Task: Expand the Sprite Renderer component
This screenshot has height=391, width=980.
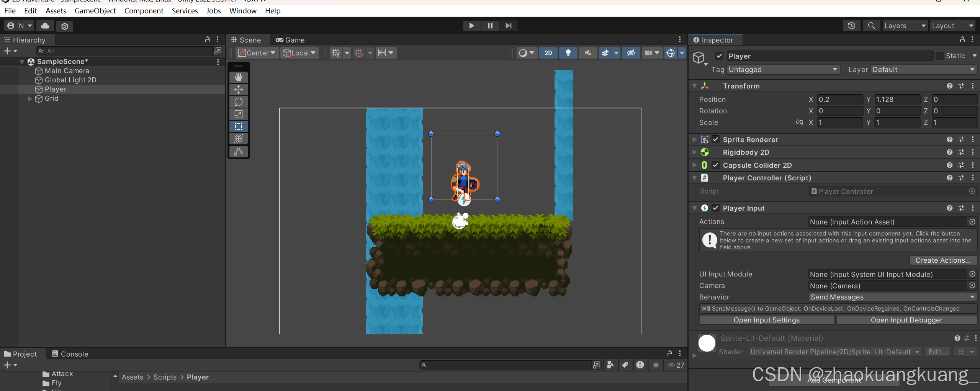Action: click(x=694, y=139)
